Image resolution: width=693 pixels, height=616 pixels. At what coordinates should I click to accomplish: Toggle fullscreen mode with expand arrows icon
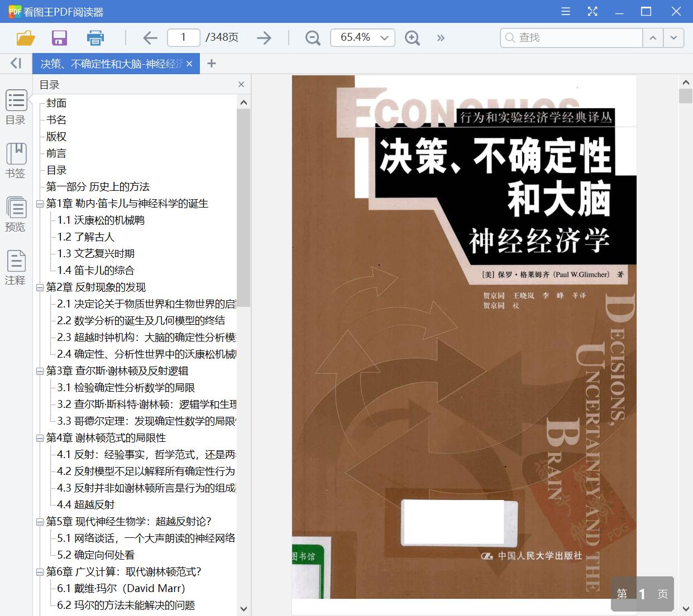coord(592,11)
